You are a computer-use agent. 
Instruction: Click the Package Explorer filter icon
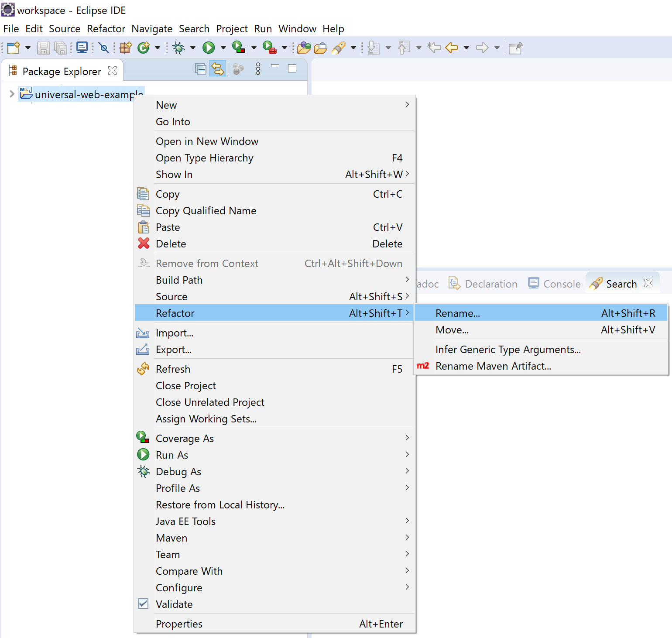pyautogui.click(x=238, y=69)
